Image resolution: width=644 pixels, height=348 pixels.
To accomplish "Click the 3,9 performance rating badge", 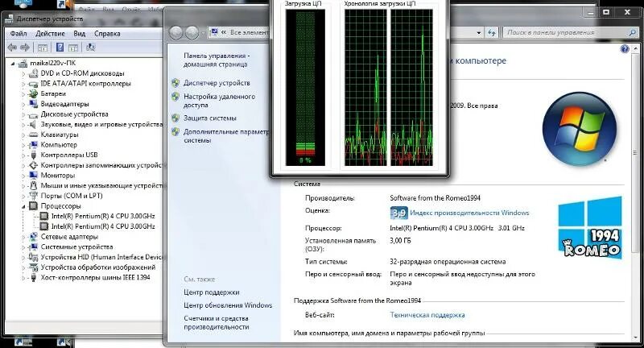I will point(398,213).
